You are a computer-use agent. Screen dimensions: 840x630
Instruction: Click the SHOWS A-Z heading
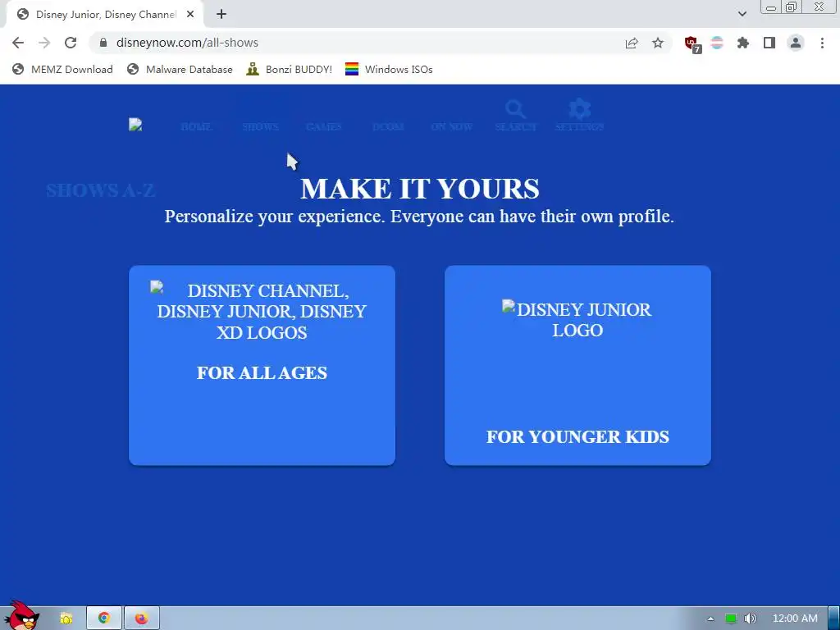tap(101, 190)
